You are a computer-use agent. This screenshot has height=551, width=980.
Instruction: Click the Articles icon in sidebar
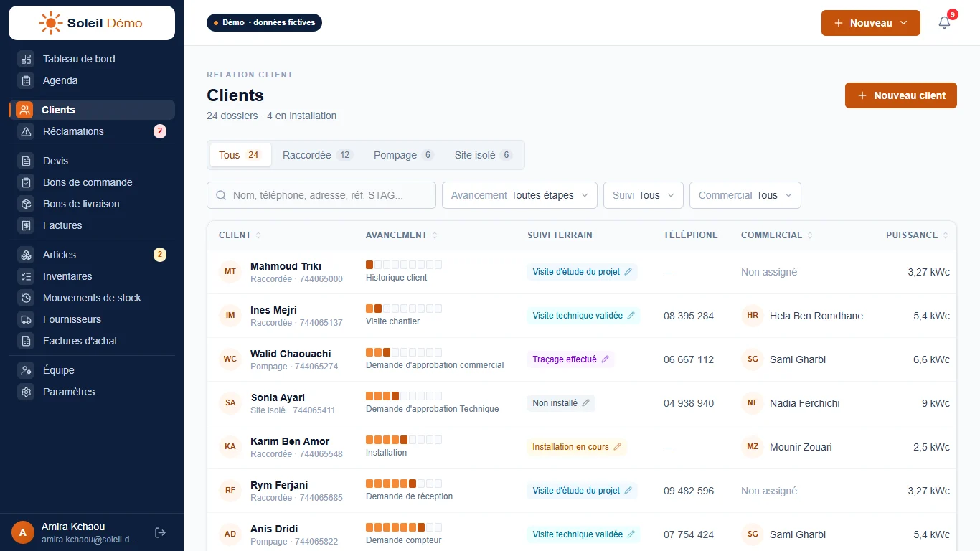tap(26, 255)
